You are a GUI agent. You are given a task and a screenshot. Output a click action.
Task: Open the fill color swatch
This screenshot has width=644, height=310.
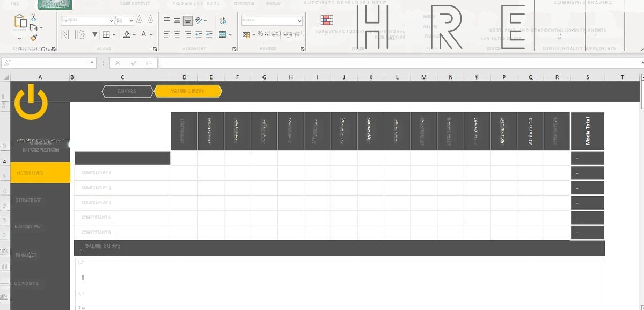(127, 35)
